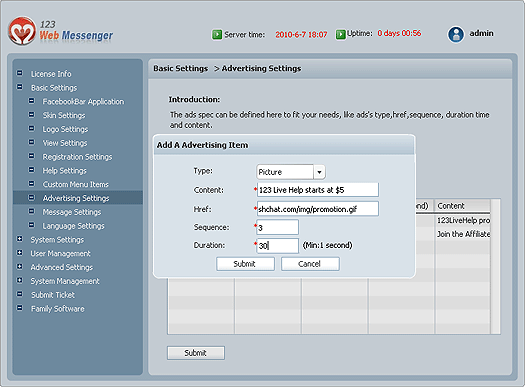Viewport: 525px width, 387px height.
Task: Click the 123 Web Messenger heart logo
Action: click(x=22, y=31)
